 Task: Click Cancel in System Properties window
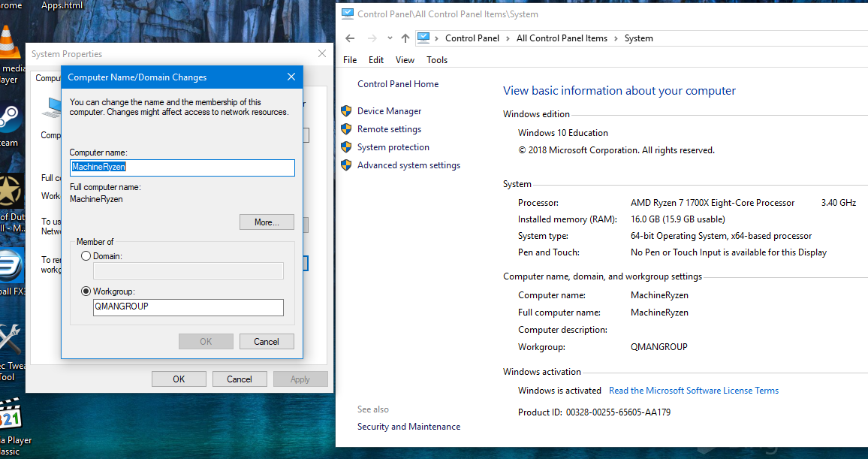pyautogui.click(x=240, y=379)
